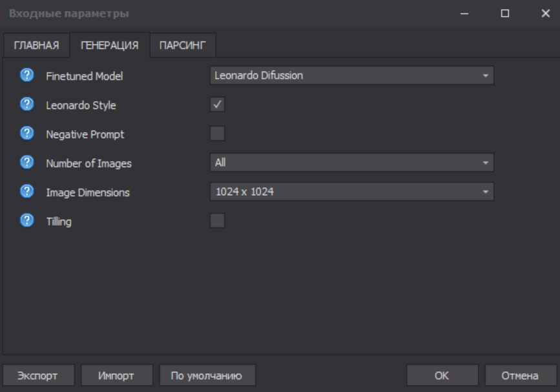Maximize the Входные параметры window
Viewport: 560px width, 392px height.
pos(505,14)
